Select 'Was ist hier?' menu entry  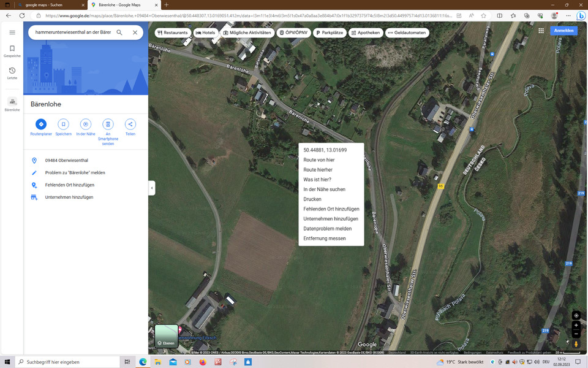tap(317, 180)
